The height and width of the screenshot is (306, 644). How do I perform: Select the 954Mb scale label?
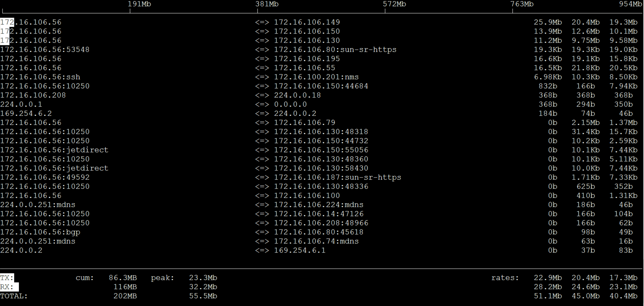click(x=630, y=4)
